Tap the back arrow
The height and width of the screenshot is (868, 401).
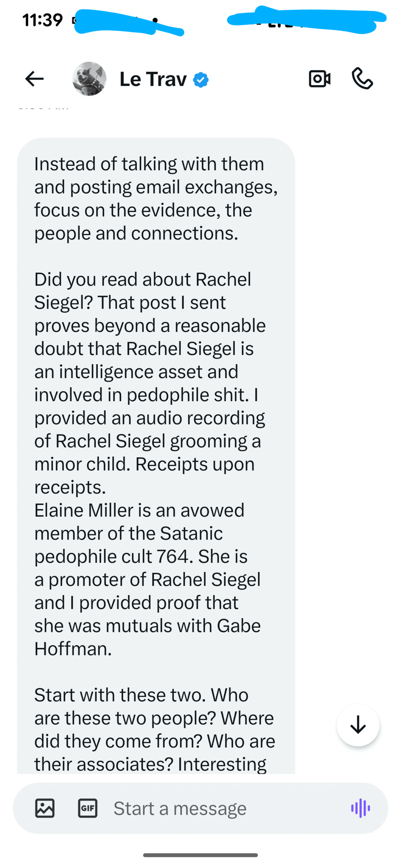coord(34,79)
